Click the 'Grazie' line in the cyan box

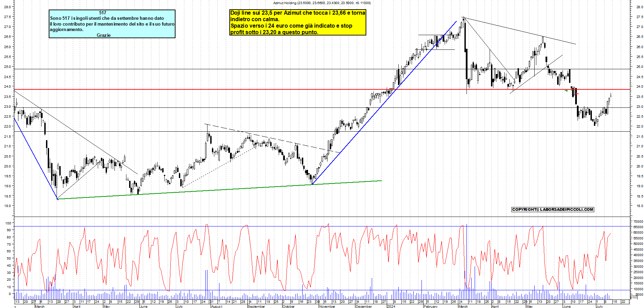tap(104, 35)
